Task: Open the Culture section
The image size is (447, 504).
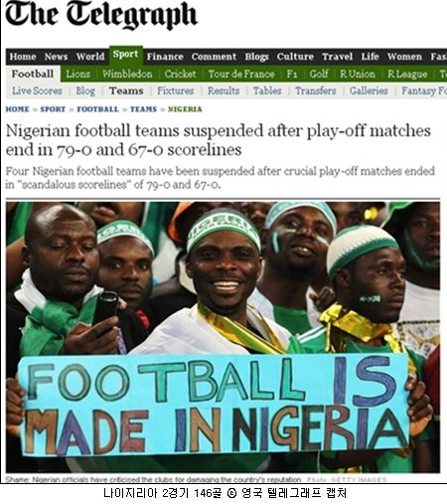Action: pyautogui.click(x=295, y=57)
